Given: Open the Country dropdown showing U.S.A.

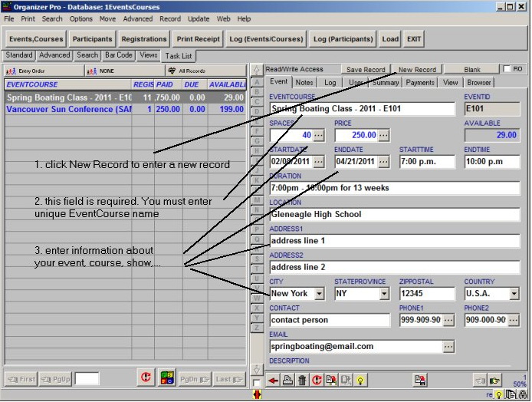Looking at the screenshot, I should (513, 294).
